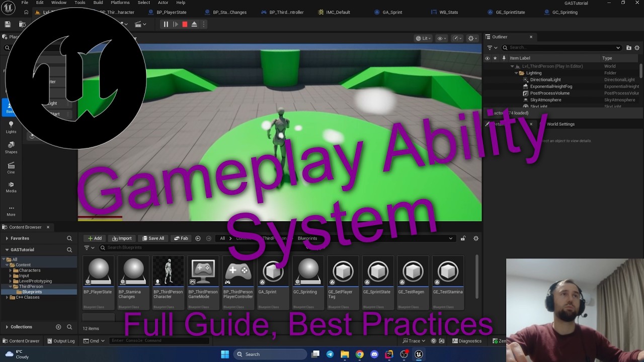
Task: Switch to the BP_PlayerState tab
Action: (x=171, y=12)
